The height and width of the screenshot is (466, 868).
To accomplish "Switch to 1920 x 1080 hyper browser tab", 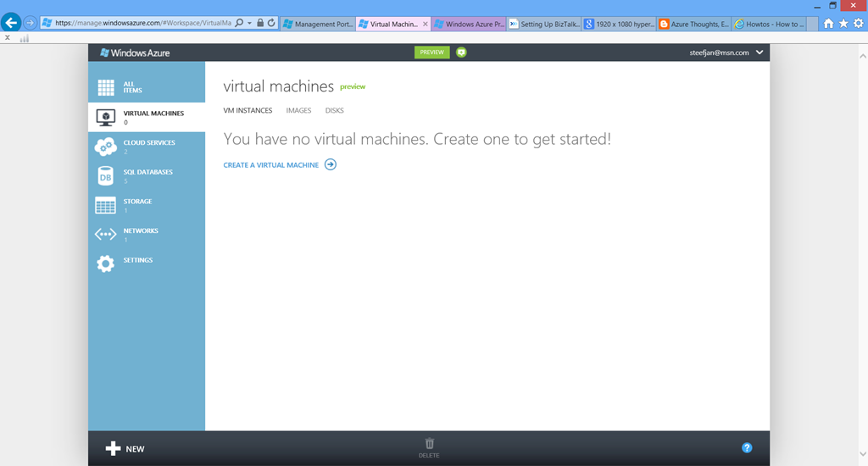I will [620, 24].
